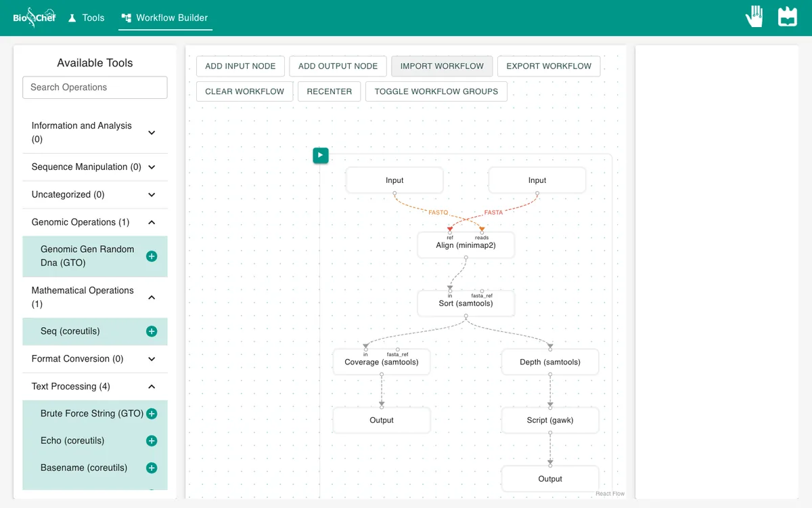Click the hand icon in the header

pos(754,17)
